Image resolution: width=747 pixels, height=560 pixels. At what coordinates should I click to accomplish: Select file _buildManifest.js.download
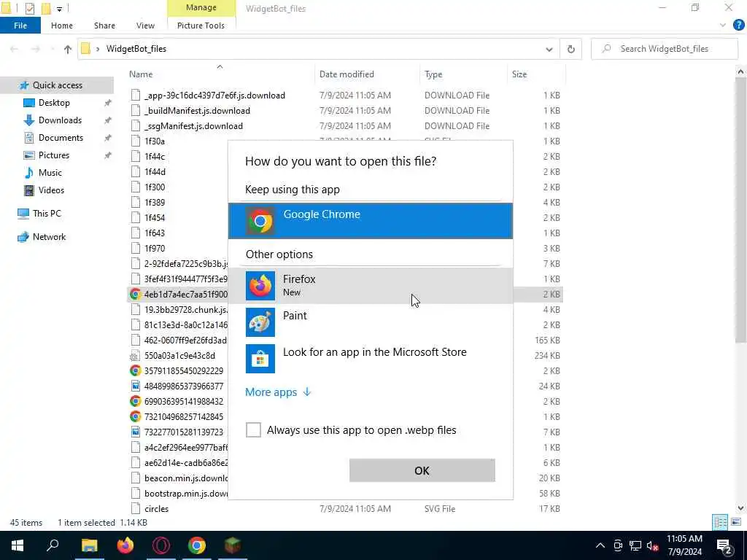coord(197,111)
